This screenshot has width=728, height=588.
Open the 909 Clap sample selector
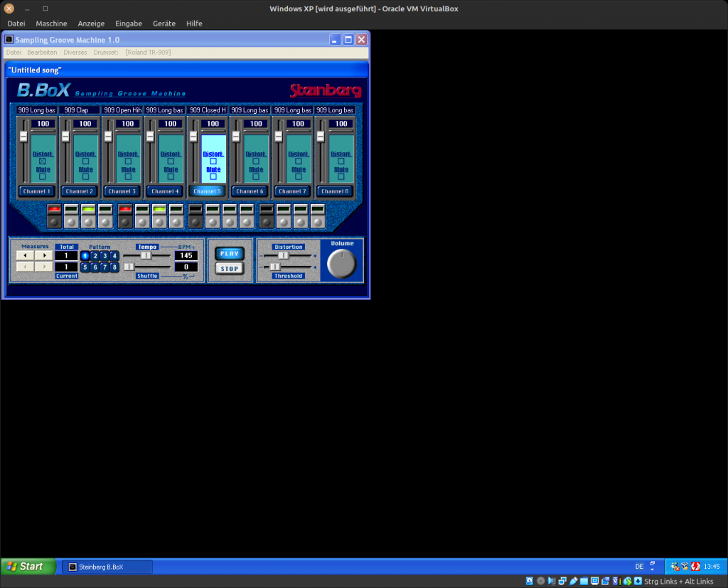79,110
